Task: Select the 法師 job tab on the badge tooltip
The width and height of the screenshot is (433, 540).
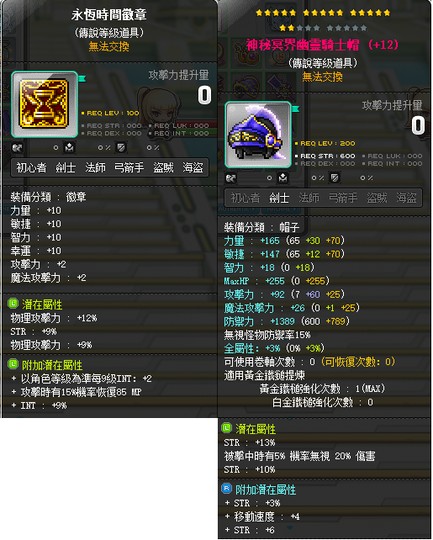Action: coord(95,168)
